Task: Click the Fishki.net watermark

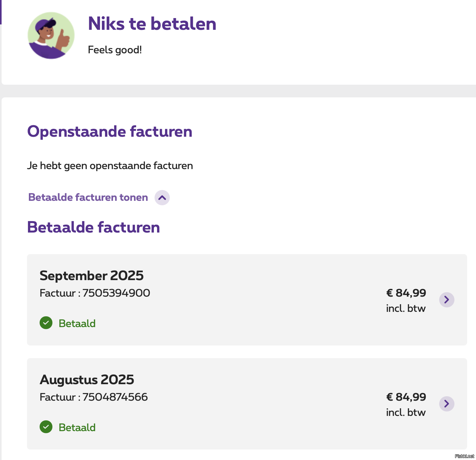Action: pos(464,456)
